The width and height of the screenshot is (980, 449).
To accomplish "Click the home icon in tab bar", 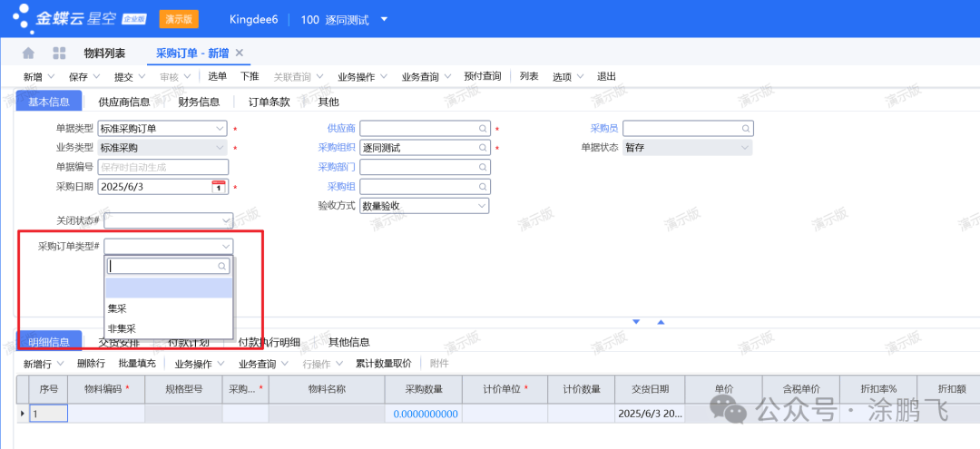I will 28,54.
